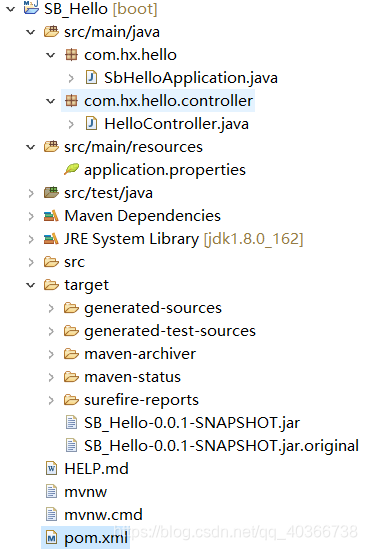Select the src/main/resources label
The image size is (367, 550).
click(x=133, y=147)
